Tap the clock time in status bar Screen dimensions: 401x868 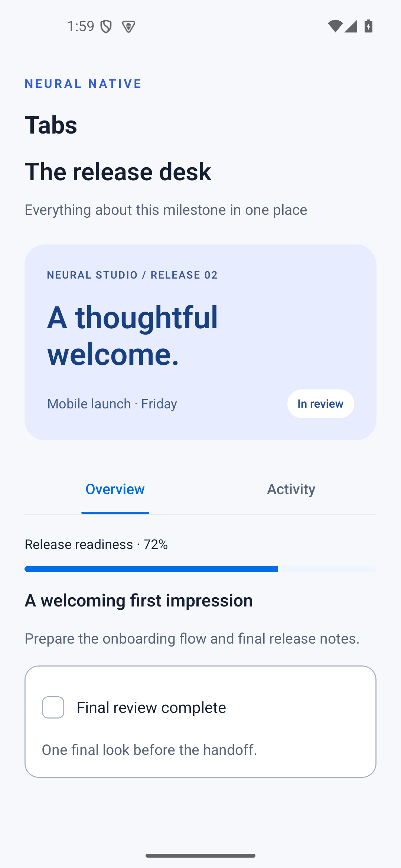click(81, 26)
